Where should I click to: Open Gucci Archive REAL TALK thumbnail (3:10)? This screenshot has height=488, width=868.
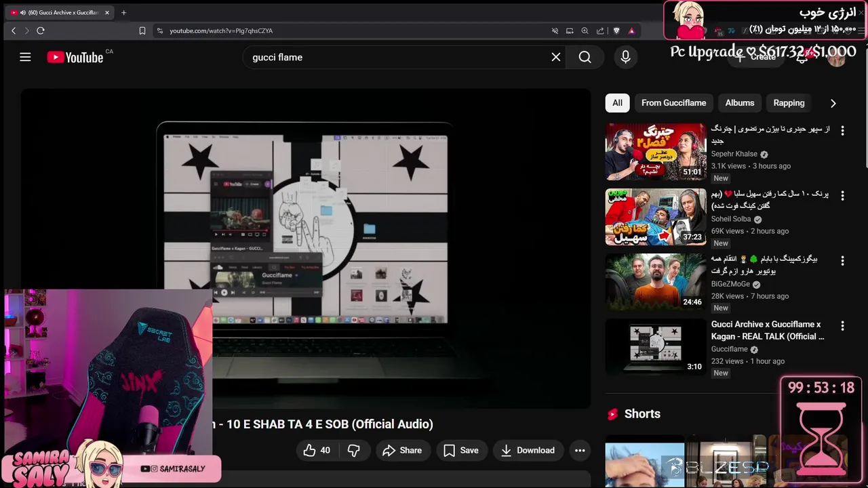pyautogui.click(x=656, y=346)
